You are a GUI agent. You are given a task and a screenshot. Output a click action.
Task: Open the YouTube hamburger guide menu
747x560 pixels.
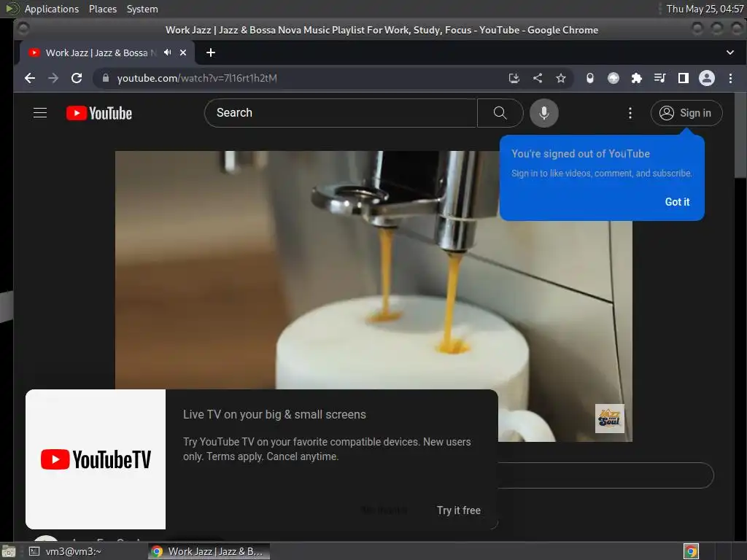click(x=40, y=113)
